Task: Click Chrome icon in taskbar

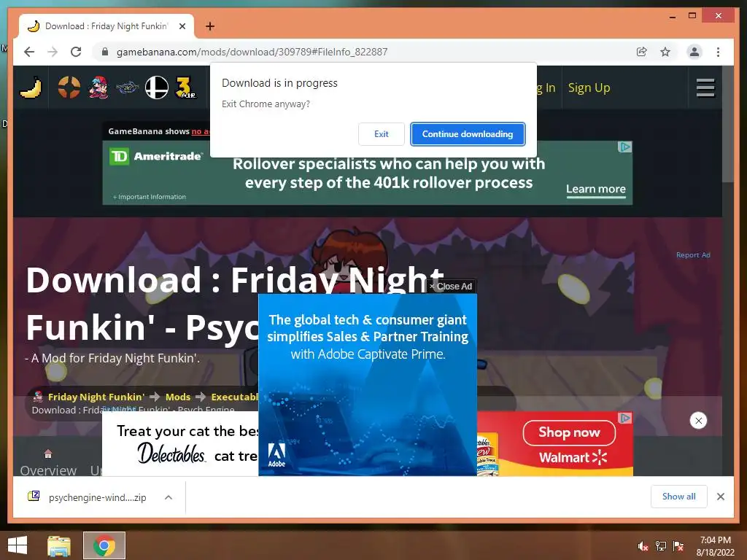Action: tap(104, 545)
